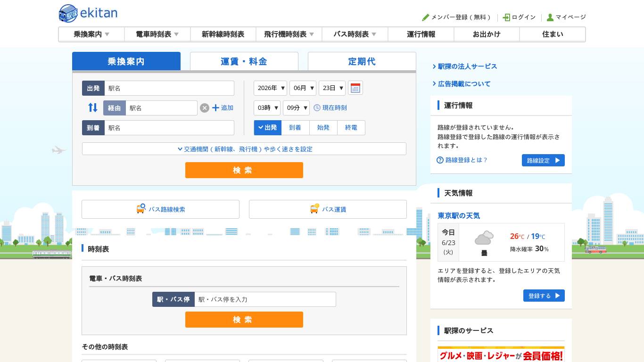This screenshot has width=644, height=362.
Task: Click the login door icon
Action: 506,17
